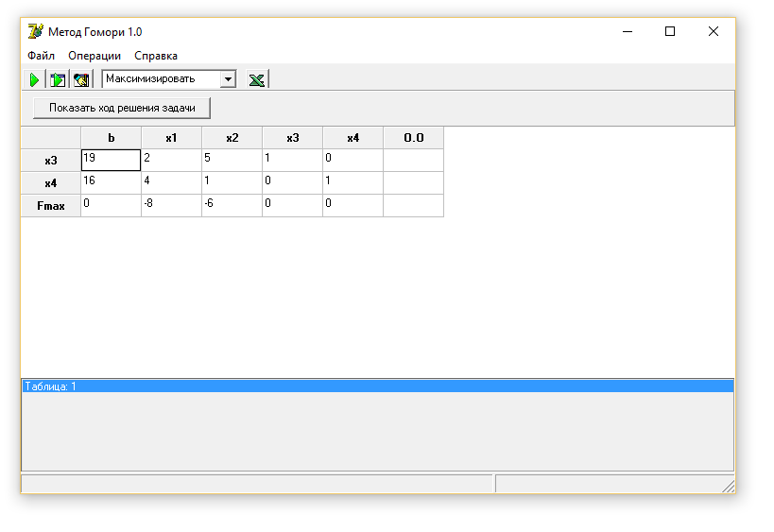Click the green Run solve arrow icon
774x532 pixels.
(34, 79)
